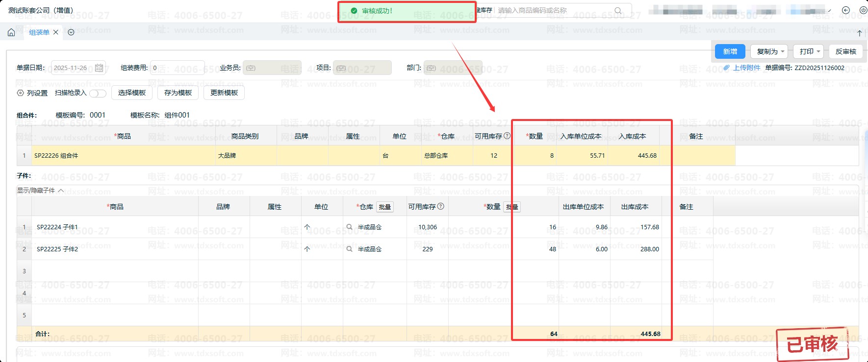Go to the home page icon

(11, 32)
